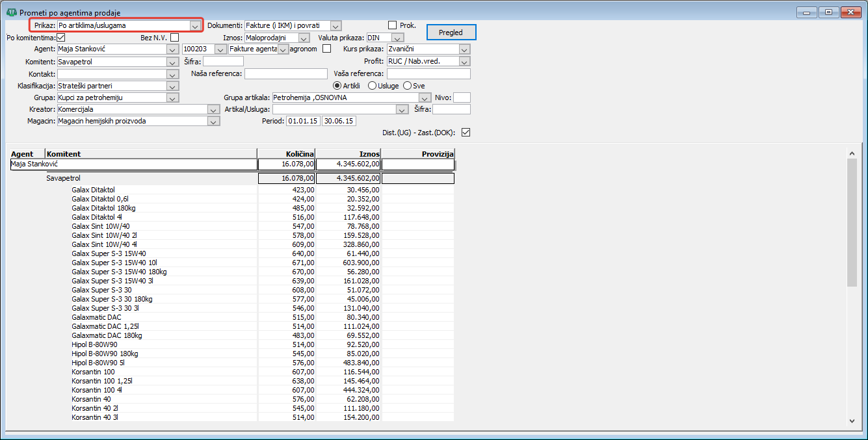This screenshot has width=868, height=440.
Task: Open the Grupa artikala dropdown
Action: coord(426,97)
